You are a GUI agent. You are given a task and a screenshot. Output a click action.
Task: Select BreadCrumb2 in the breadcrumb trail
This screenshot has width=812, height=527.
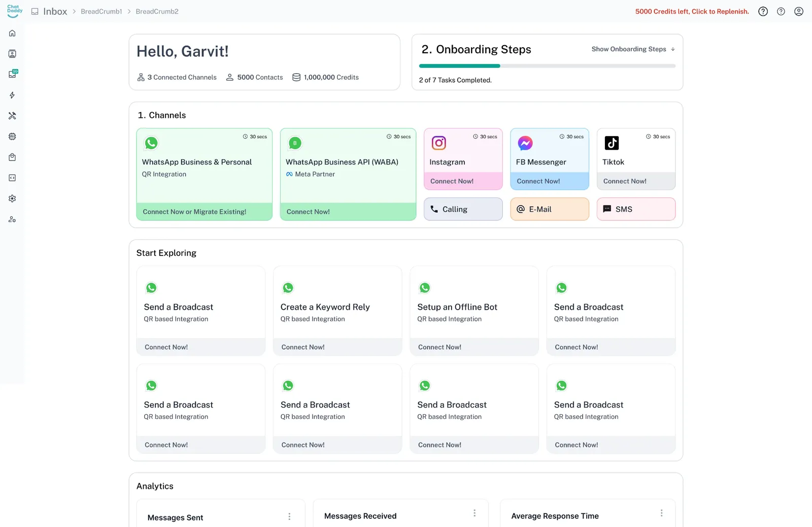[157, 12]
